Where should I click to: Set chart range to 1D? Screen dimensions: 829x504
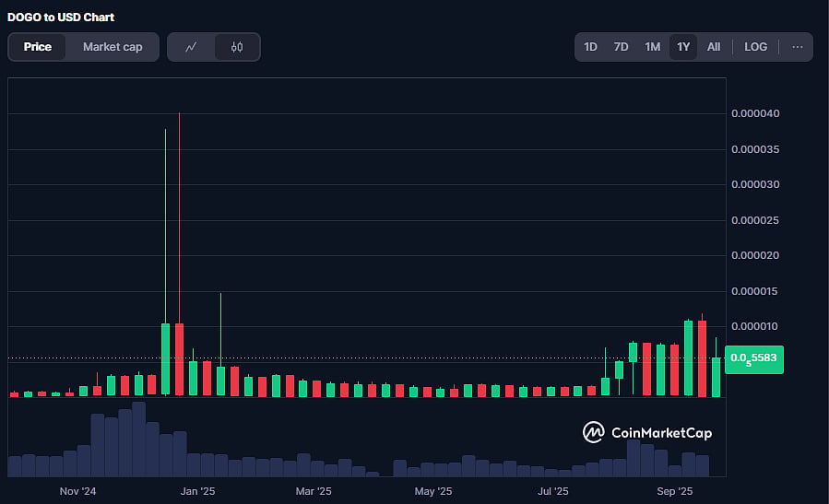[x=590, y=47]
